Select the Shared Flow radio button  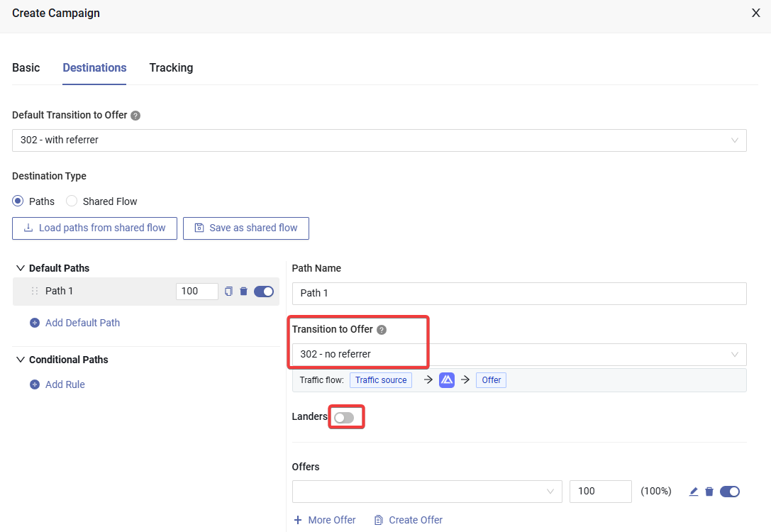72,201
